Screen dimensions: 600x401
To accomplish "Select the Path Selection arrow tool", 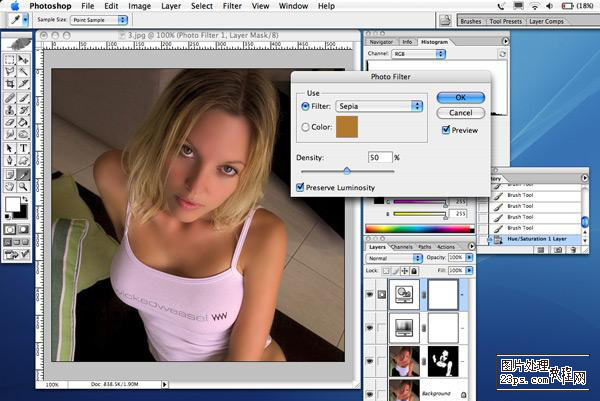I will pos(10,148).
